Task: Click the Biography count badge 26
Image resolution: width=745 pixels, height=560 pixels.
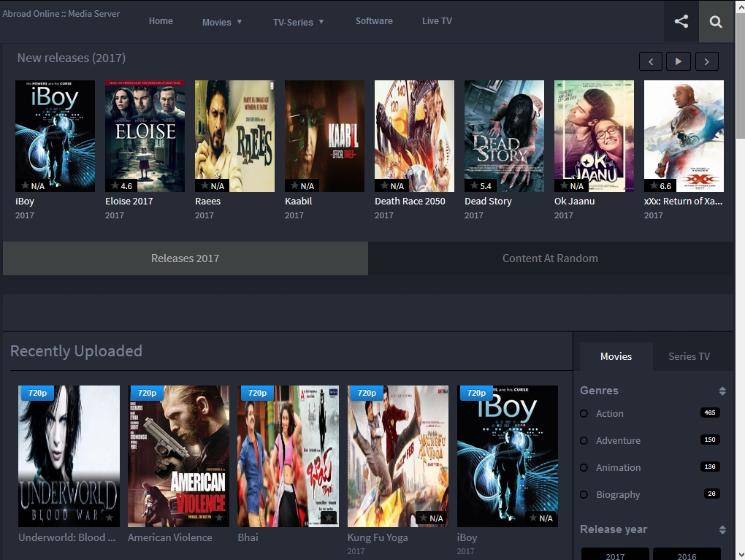Action: point(711,494)
